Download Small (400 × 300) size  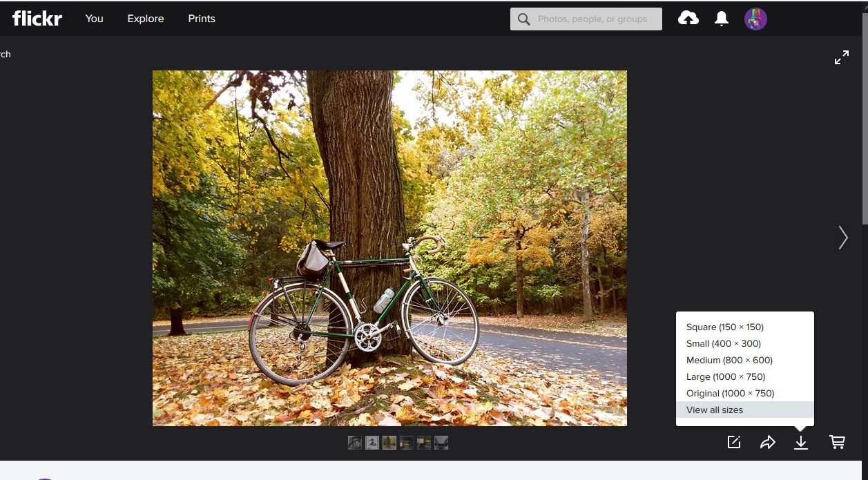click(745, 343)
